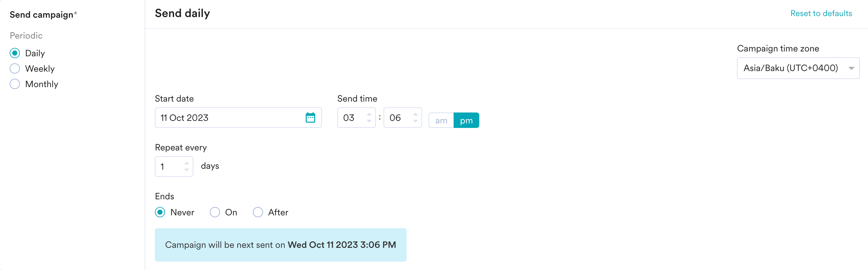This screenshot has height=270, width=868.
Task: Increase the send time hour value
Action: [369, 114]
